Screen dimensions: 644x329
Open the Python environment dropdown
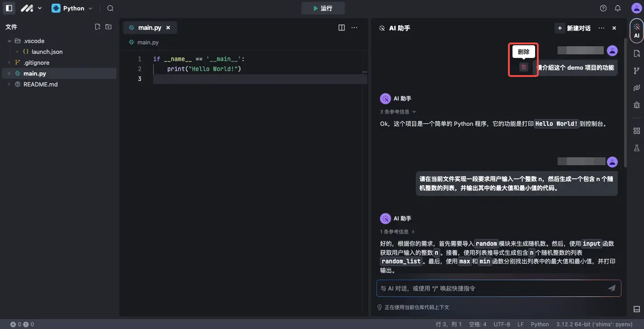pyautogui.click(x=72, y=8)
